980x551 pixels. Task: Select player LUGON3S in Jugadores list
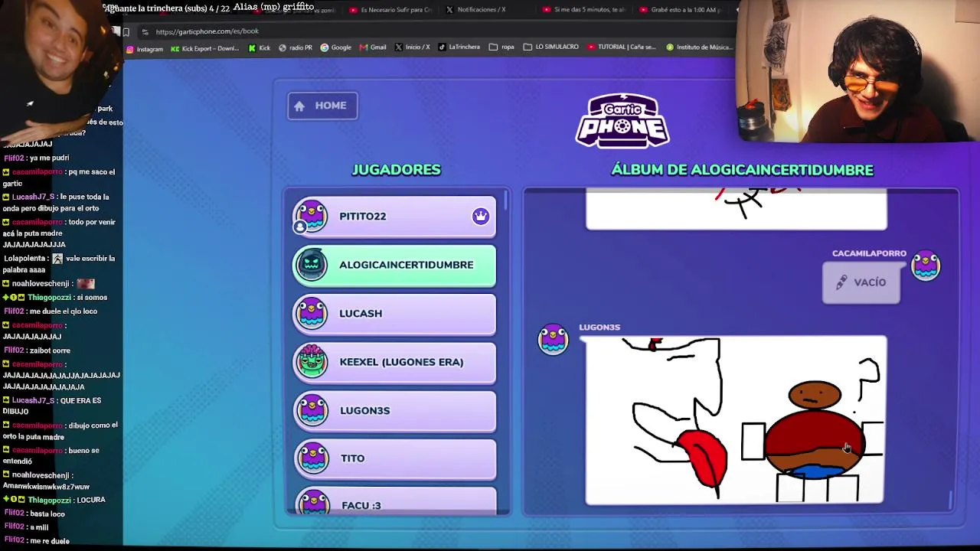coord(394,411)
